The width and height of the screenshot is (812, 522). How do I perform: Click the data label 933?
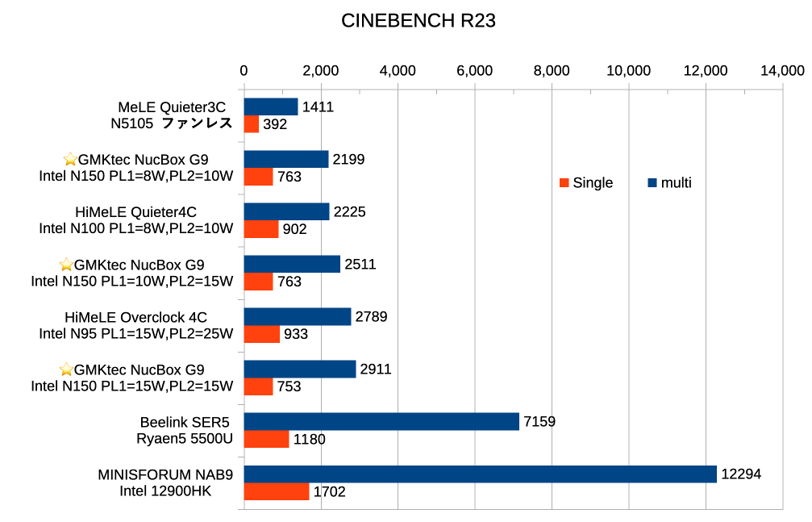coord(296,334)
